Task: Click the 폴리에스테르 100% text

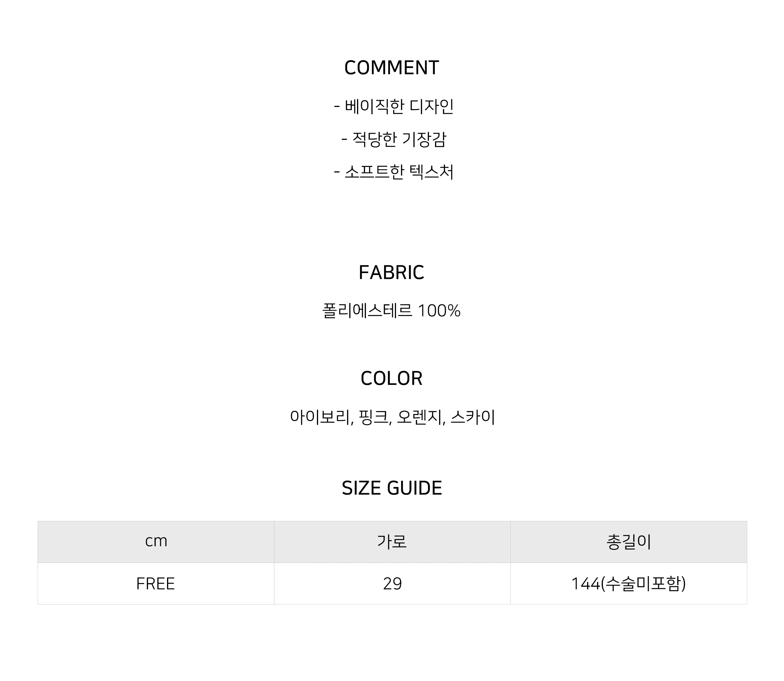Action: click(392, 310)
